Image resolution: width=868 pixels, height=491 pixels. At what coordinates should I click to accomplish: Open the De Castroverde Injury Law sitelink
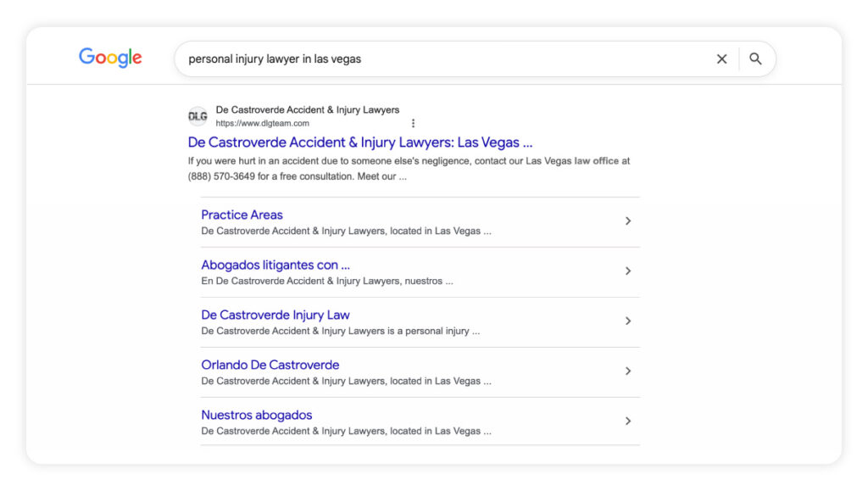pyautogui.click(x=275, y=315)
